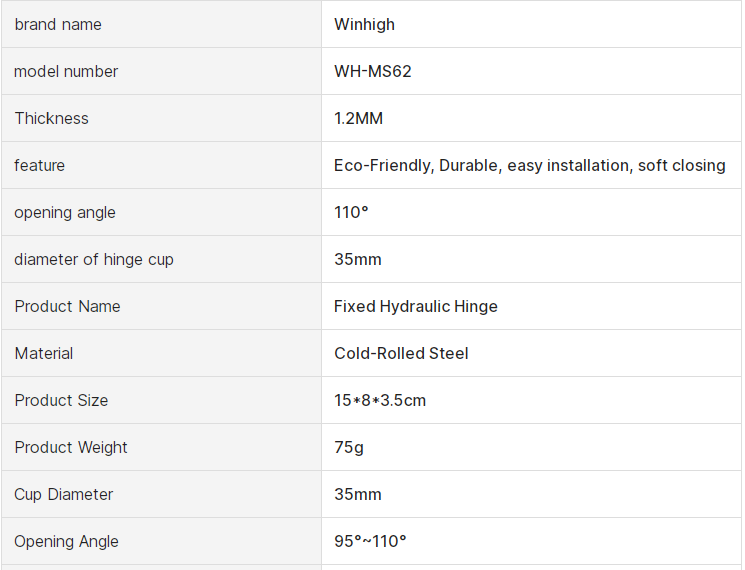Click the 'feature' row label

pyautogui.click(x=39, y=165)
